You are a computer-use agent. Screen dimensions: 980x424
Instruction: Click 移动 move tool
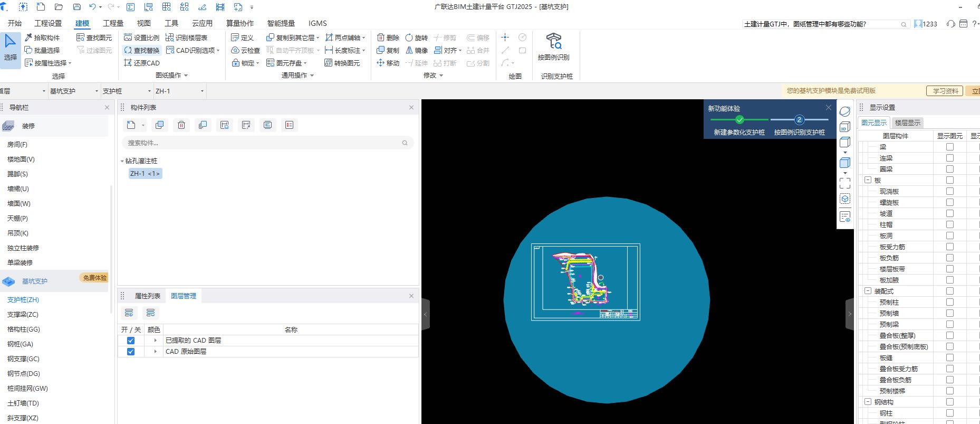tap(388, 63)
